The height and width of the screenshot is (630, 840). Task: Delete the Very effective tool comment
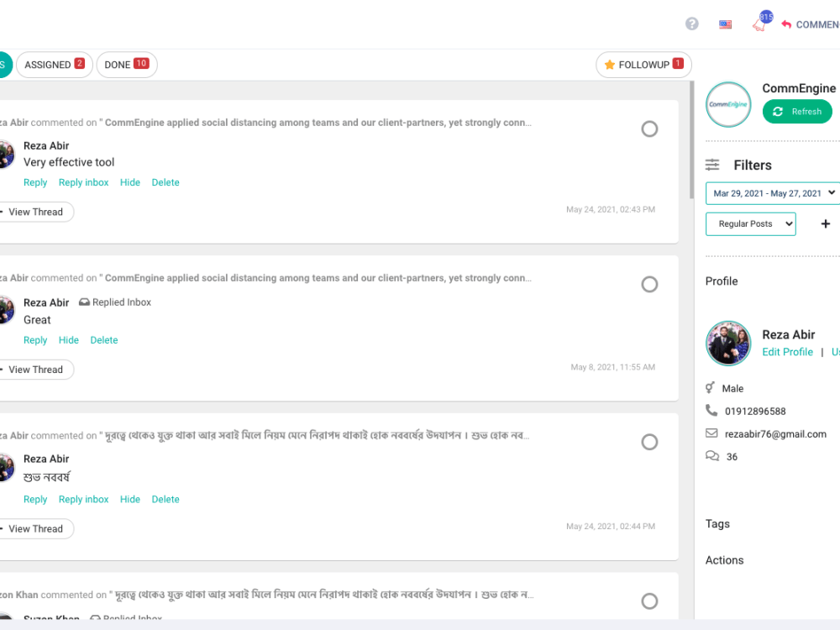tap(165, 182)
